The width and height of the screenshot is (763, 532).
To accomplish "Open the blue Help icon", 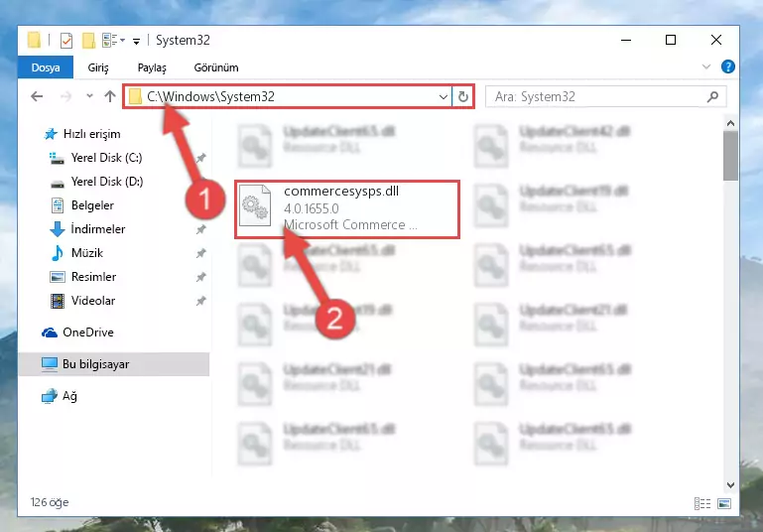I will coord(728,66).
